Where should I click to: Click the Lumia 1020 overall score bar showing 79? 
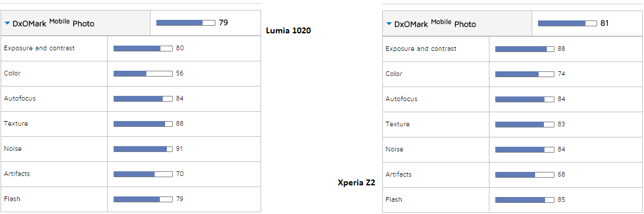[x=186, y=23]
